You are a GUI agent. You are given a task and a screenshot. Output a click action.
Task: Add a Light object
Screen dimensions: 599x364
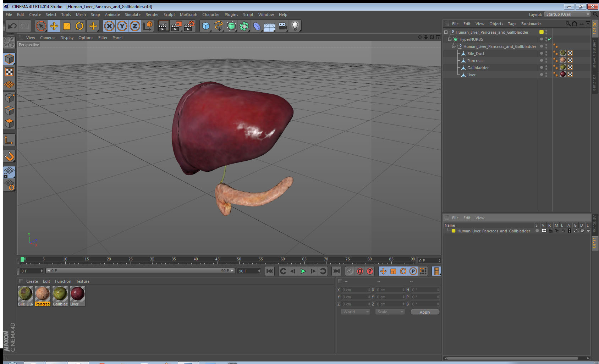(x=295, y=26)
